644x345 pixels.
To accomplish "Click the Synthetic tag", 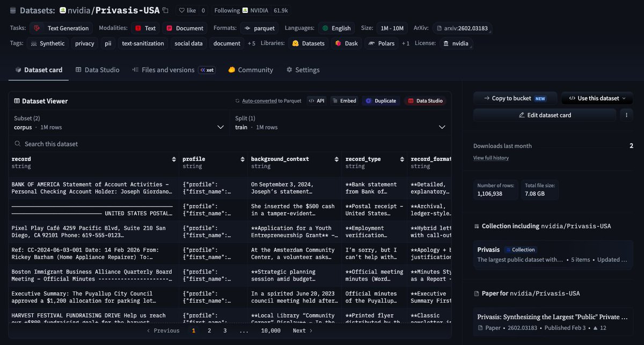I will (x=48, y=43).
